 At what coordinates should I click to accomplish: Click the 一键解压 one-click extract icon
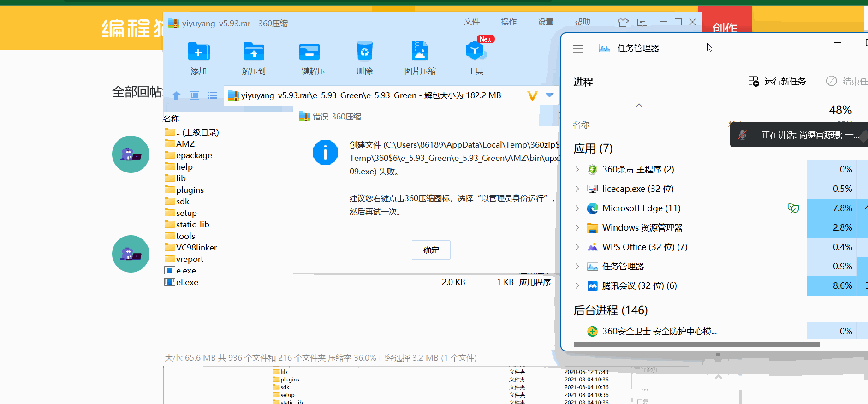pos(309,52)
